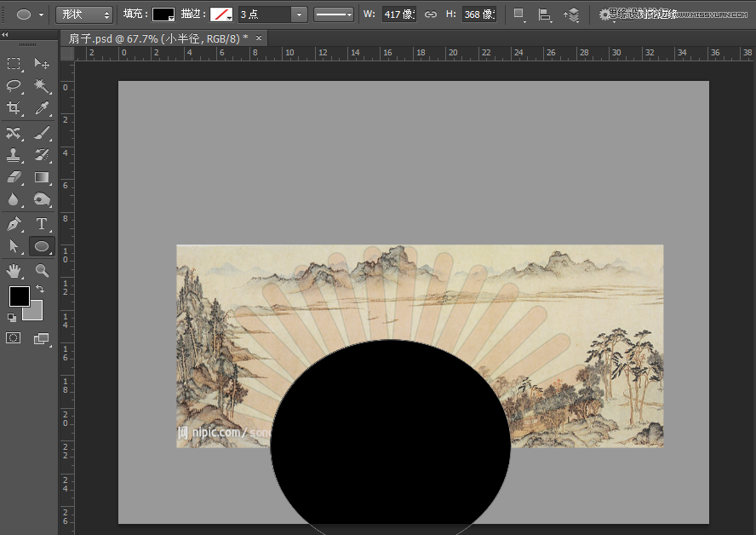The height and width of the screenshot is (535, 756).
Task: Select the Lasso tool
Action: (13, 86)
